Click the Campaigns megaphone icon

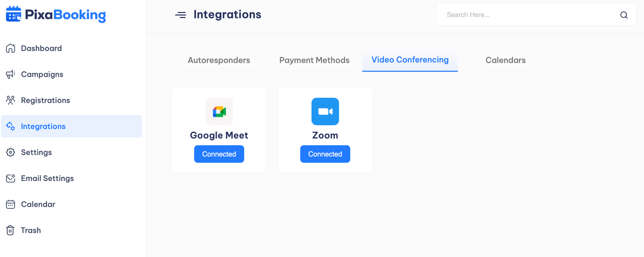pos(11,74)
